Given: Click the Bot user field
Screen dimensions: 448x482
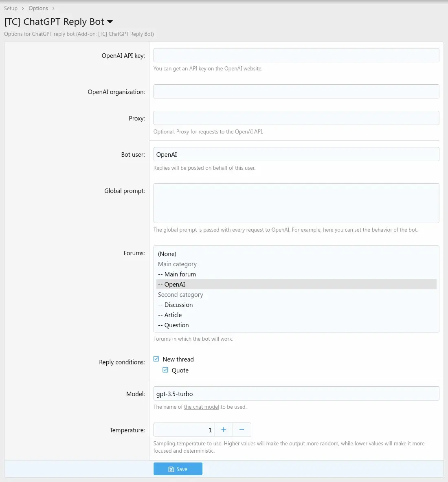Looking at the screenshot, I should (296, 154).
